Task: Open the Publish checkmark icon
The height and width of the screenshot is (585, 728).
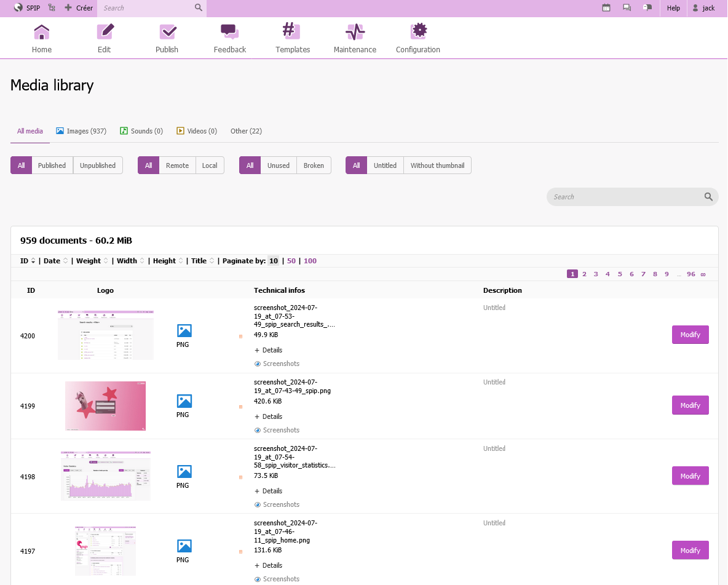Action: click(167, 32)
